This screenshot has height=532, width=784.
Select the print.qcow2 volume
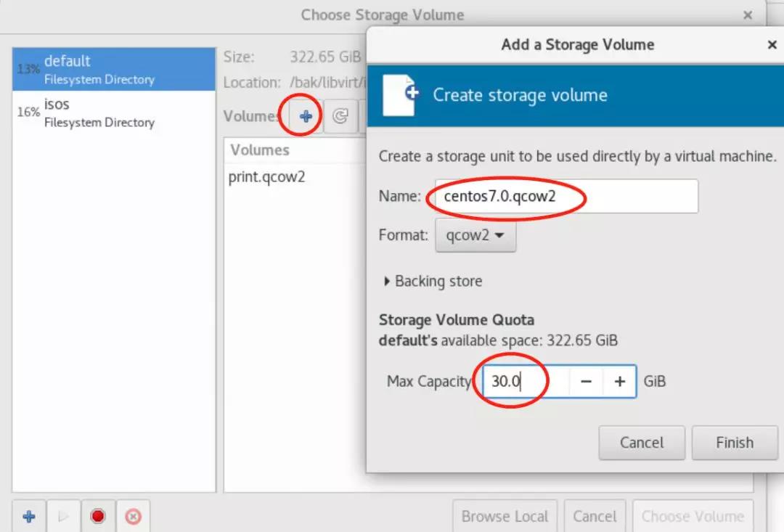pyautogui.click(x=266, y=176)
